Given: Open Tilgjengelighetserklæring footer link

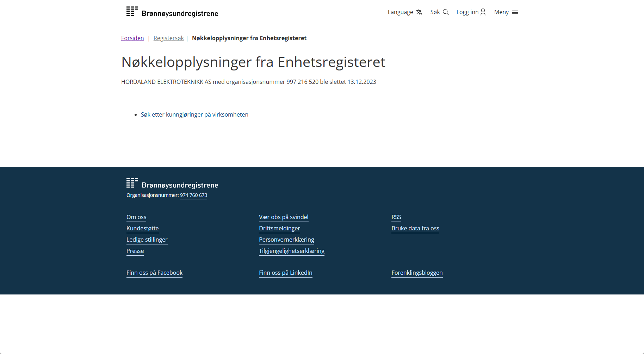Looking at the screenshot, I should click(x=292, y=251).
